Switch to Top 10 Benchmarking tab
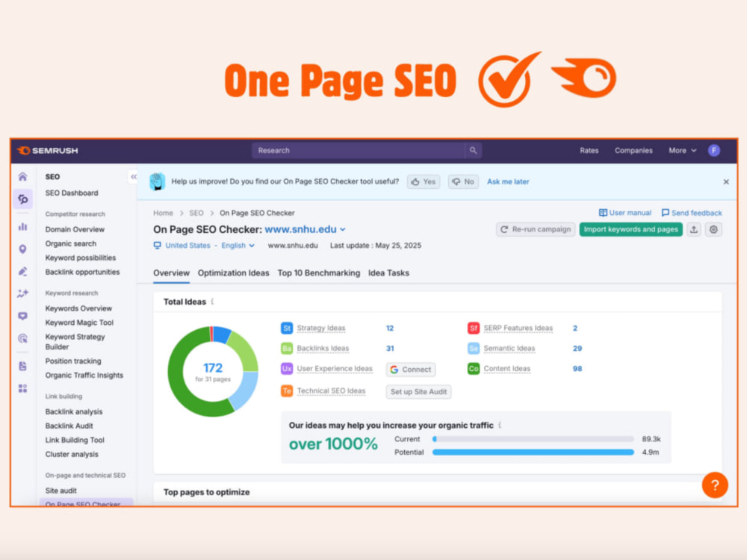Viewport: 747px width, 560px height. [x=319, y=273]
